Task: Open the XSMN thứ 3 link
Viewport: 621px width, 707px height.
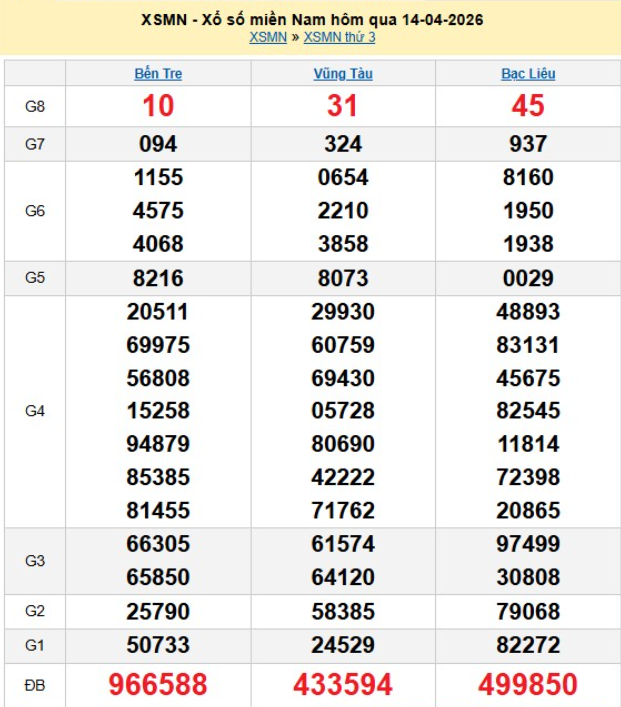Action: pos(339,38)
